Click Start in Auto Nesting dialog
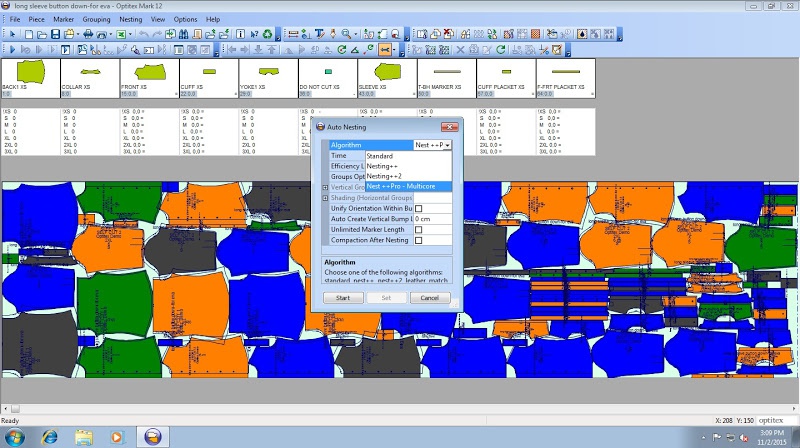 pos(343,297)
